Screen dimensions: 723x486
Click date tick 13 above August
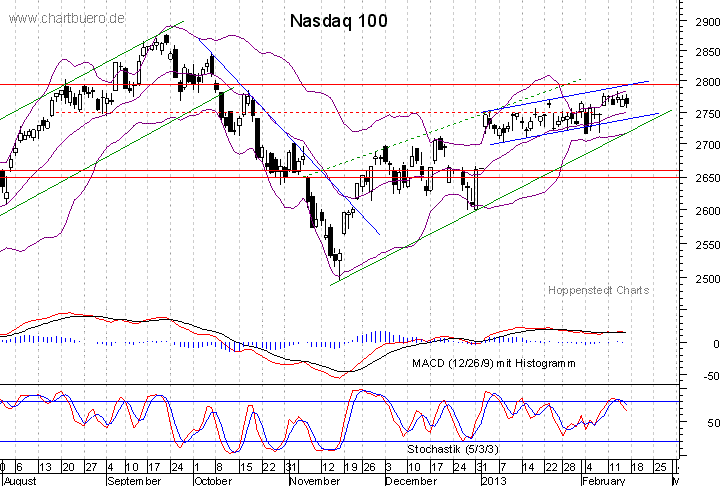(x=45, y=467)
